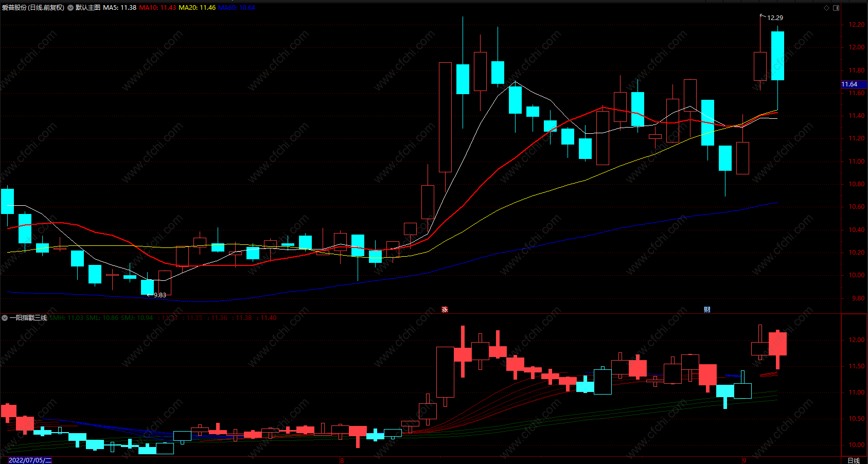Click the 日线 period label bottom right
This screenshot has height=464, width=868.
pyautogui.click(x=854, y=460)
